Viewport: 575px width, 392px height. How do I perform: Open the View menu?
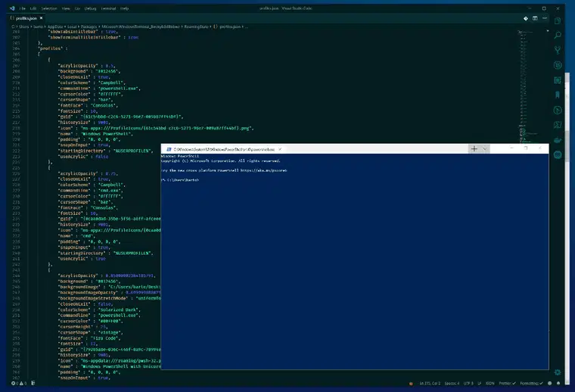pyautogui.click(x=66, y=8)
